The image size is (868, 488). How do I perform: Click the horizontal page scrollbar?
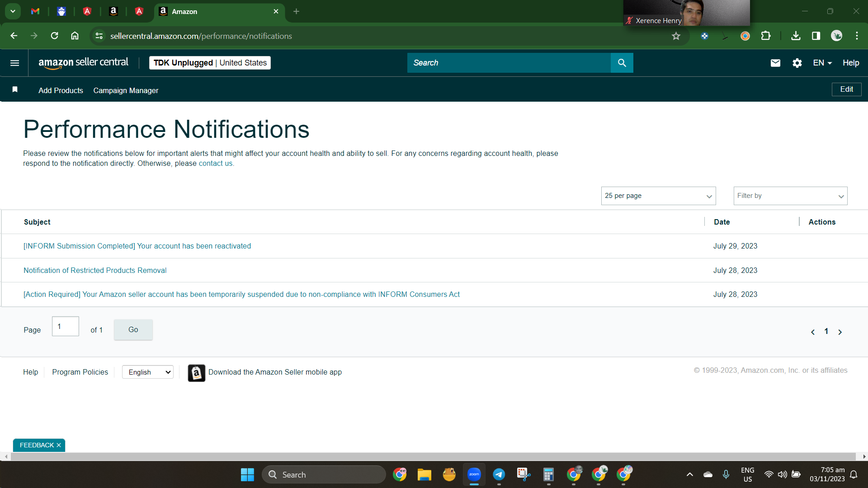click(433, 457)
